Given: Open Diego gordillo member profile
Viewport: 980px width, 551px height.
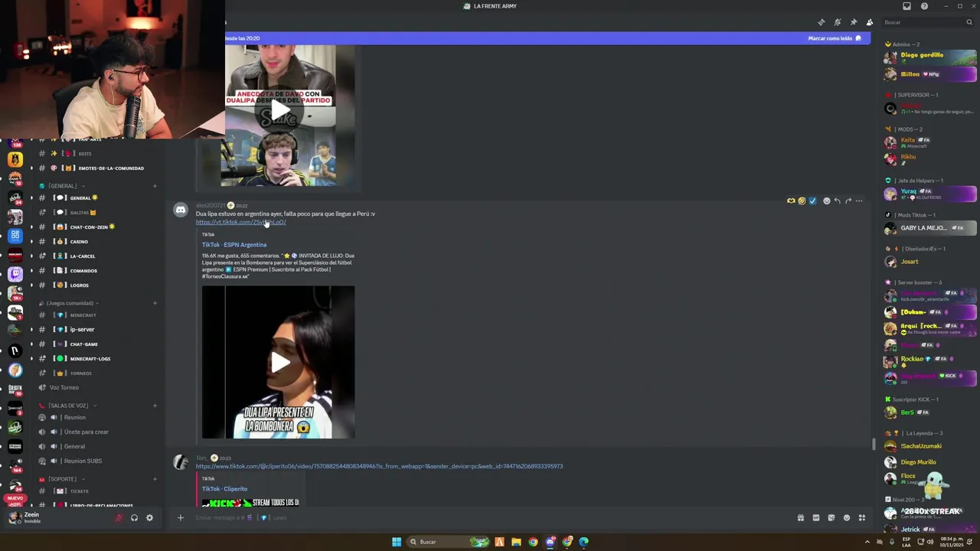Looking at the screenshot, I should (x=929, y=57).
